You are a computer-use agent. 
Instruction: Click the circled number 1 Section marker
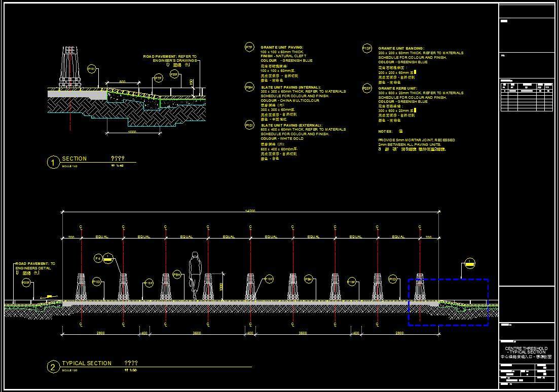[x=53, y=163]
